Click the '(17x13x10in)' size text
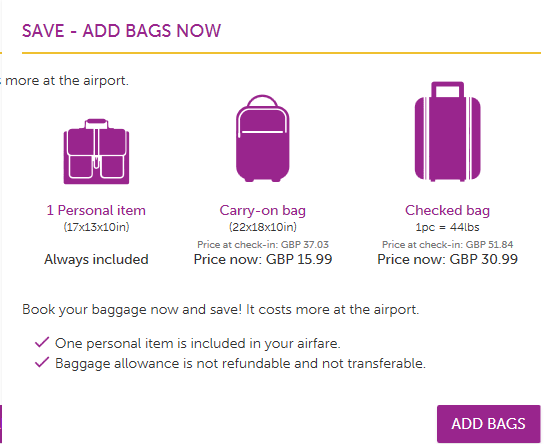 pos(96,227)
